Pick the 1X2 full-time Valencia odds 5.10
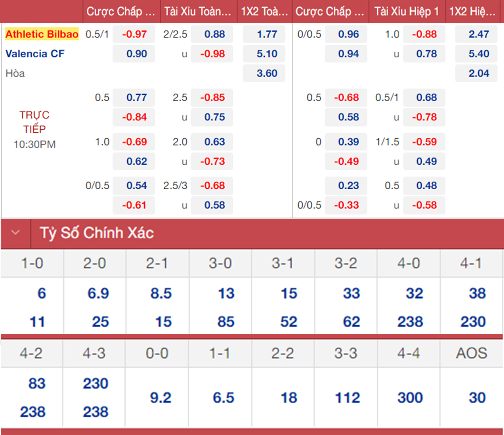504x435 pixels. pyautogui.click(x=264, y=54)
